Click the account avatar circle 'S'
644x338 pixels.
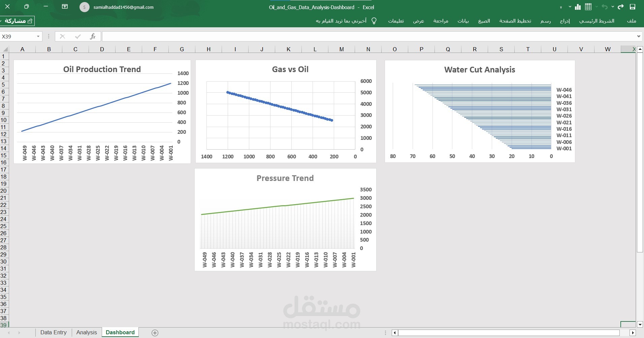85,7
